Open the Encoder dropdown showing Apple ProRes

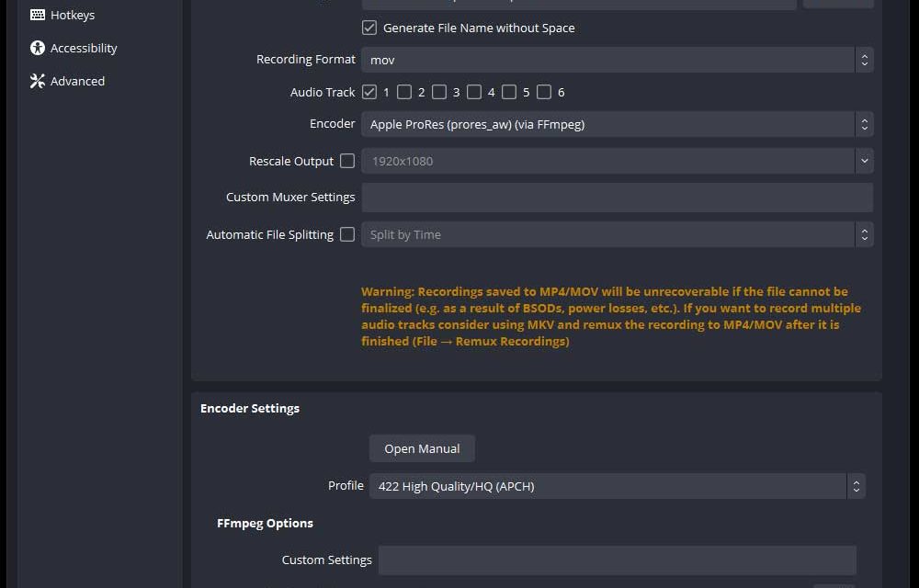point(616,124)
